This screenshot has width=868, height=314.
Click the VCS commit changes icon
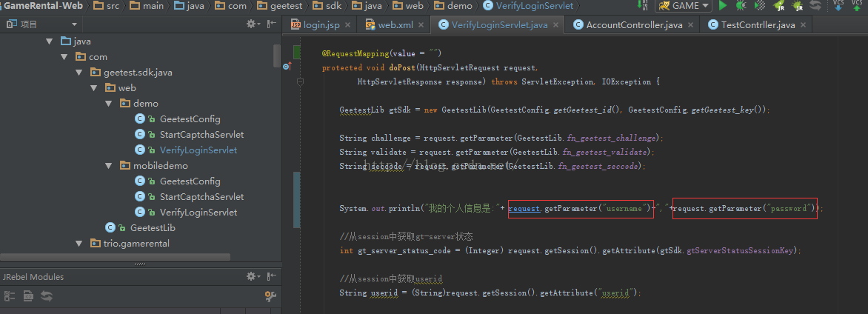(x=858, y=6)
